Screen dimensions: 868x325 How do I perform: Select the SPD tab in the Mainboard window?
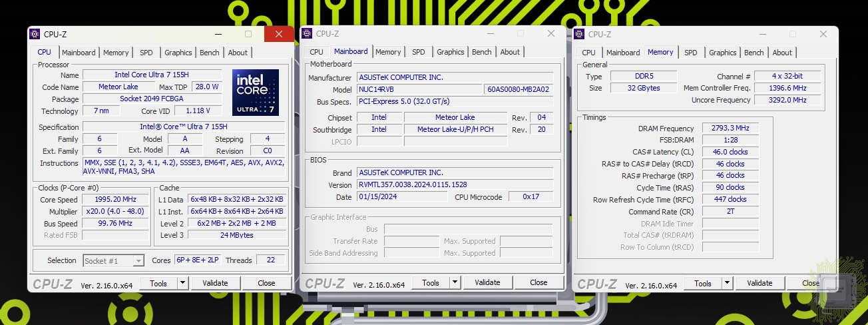pyautogui.click(x=418, y=52)
